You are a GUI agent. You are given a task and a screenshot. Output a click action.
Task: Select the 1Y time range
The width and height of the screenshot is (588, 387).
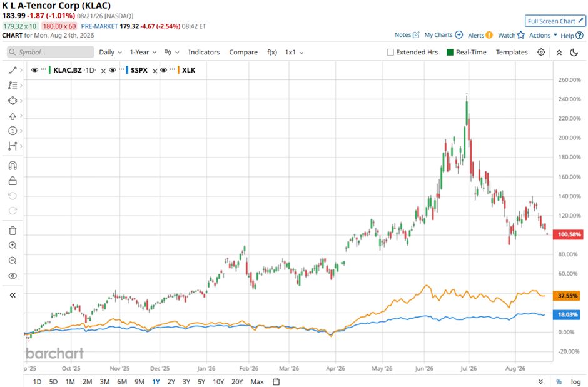[x=156, y=382]
